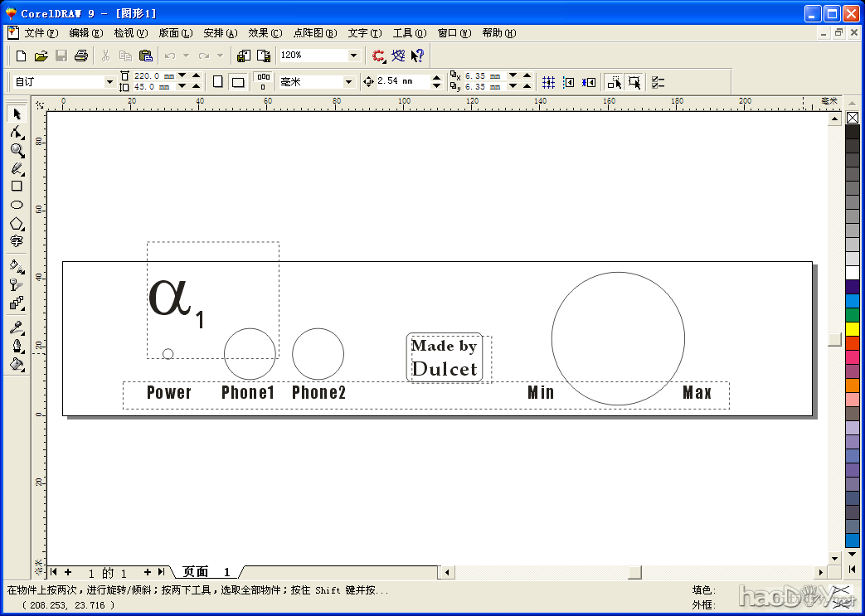Click the Print icon in the toolbar
Image resolution: width=865 pixels, height=616 pixels.
81,56
